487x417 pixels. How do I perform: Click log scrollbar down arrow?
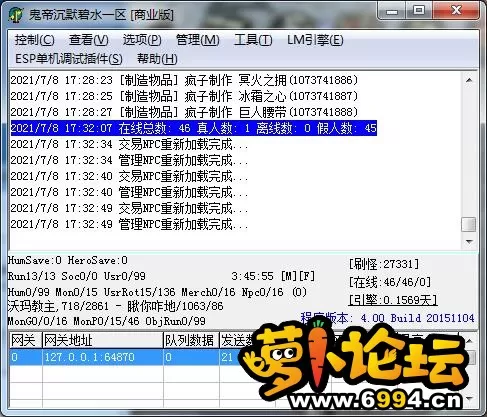point(469,241)
